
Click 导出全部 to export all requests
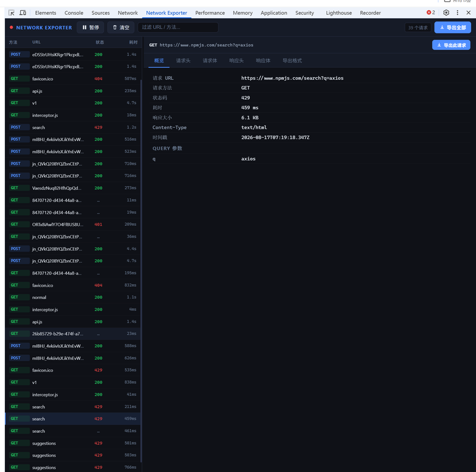(453, 27)
